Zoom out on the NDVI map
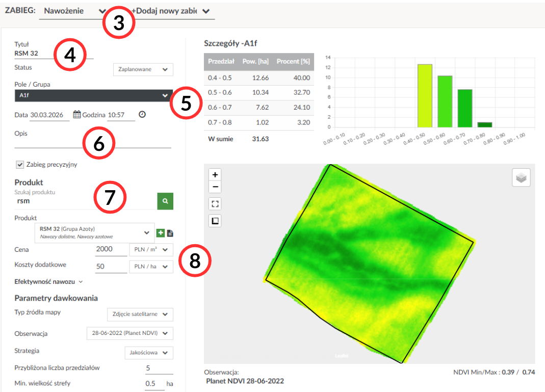 215,187
